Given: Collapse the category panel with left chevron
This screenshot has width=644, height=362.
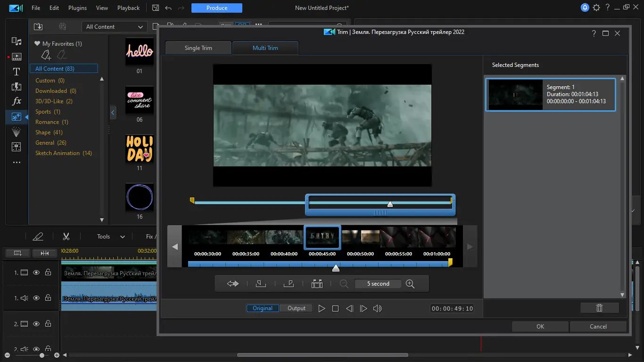Looking at the screenshot, I should (x=113, y=113).
